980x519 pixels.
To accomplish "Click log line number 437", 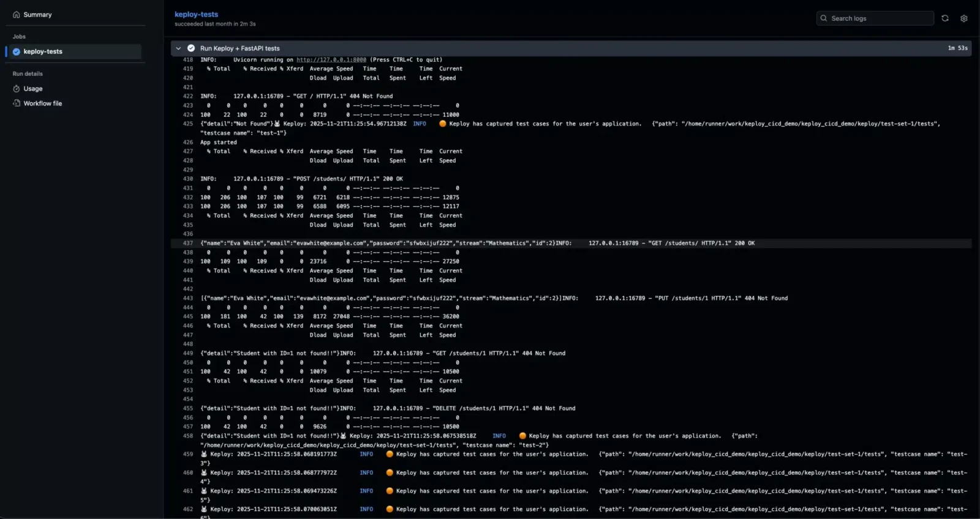I will click(188, 244).
